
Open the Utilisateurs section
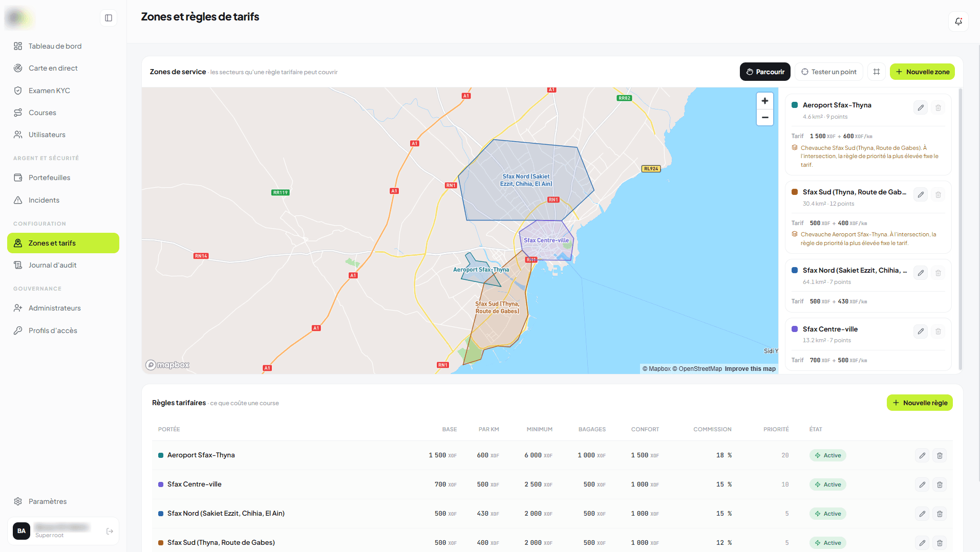(x=63, y=135)
